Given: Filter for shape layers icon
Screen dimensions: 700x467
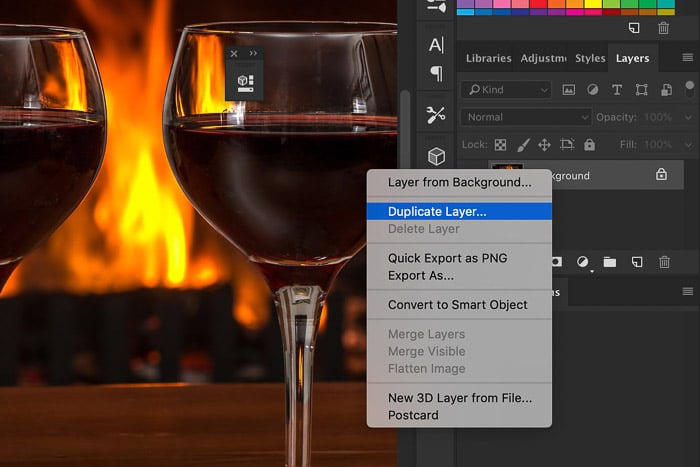Looking at the screenshot, I should pyautogui.click(x=642, y=90).
